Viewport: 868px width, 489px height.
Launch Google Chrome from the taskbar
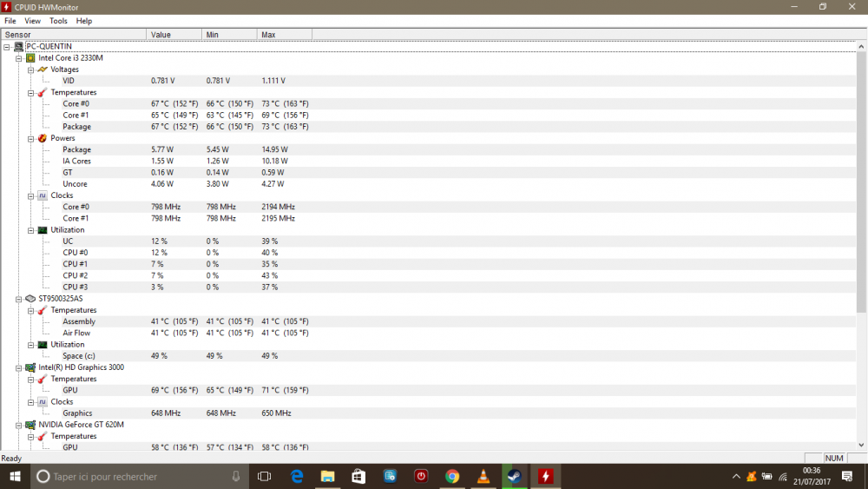pyautogui.click(x=452, y=476)
